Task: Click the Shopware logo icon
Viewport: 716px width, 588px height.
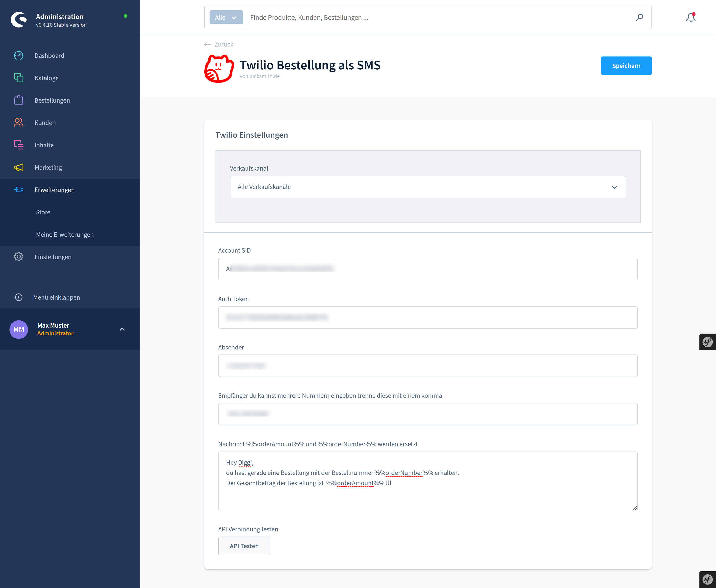Action: (x=19, y=20)
